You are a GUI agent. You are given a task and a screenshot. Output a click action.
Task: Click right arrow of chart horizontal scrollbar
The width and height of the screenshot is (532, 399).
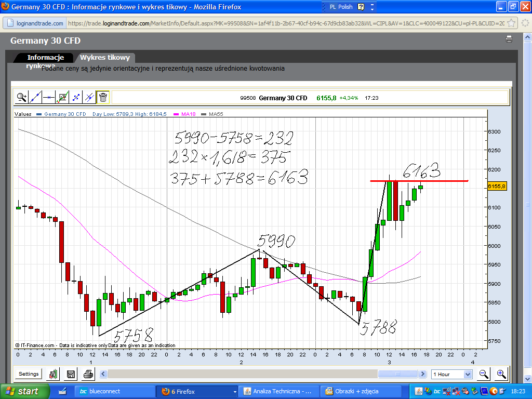[x=422, y=374]
